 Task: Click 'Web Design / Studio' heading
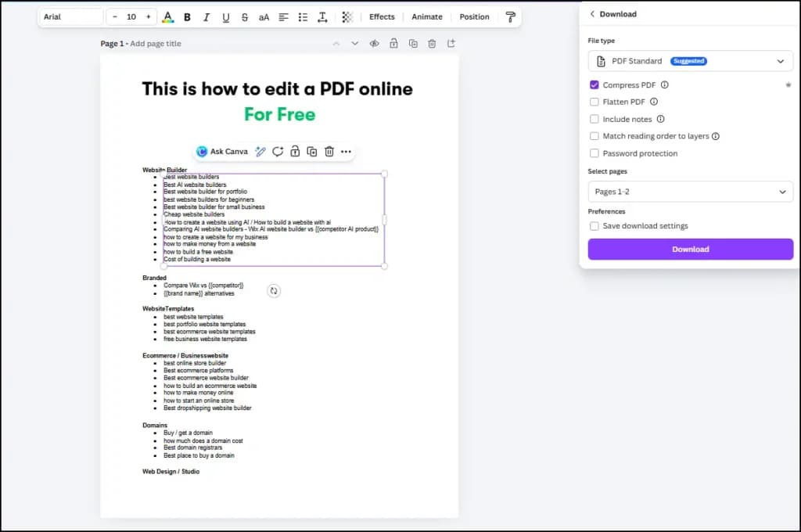[171, 472]
